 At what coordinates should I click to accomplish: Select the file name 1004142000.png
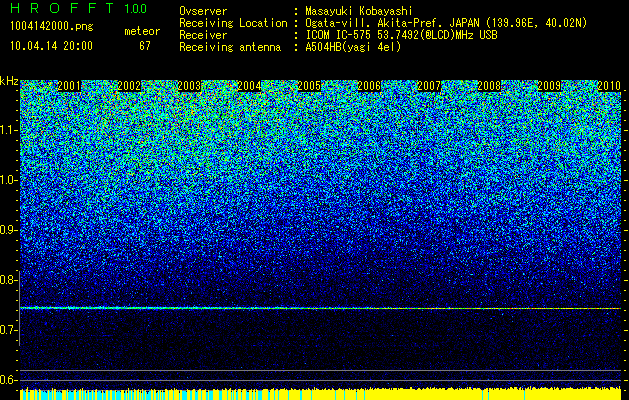point(52,26)
